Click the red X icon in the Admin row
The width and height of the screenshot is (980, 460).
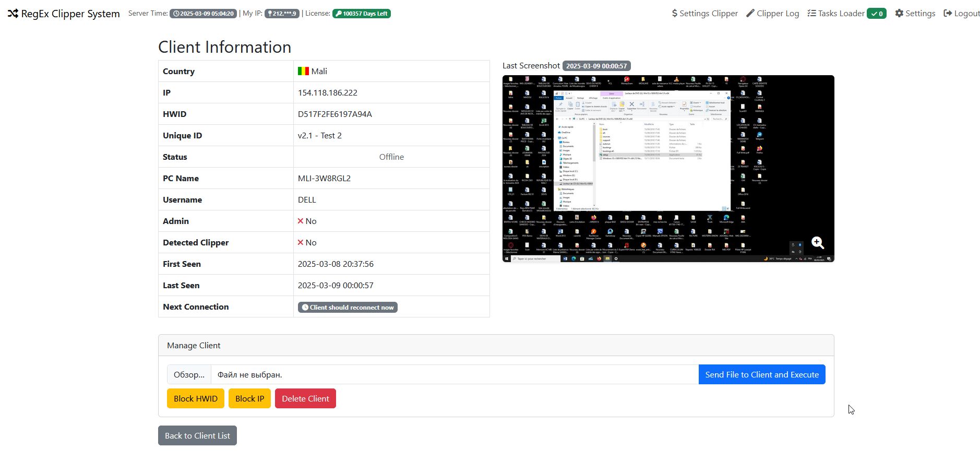(301, 221)
